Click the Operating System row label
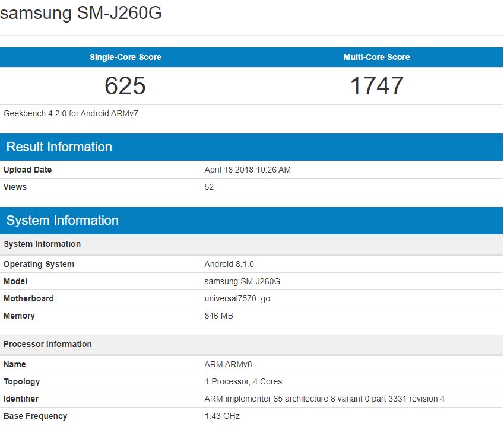 pyautogui.click(x=39, y=264)
